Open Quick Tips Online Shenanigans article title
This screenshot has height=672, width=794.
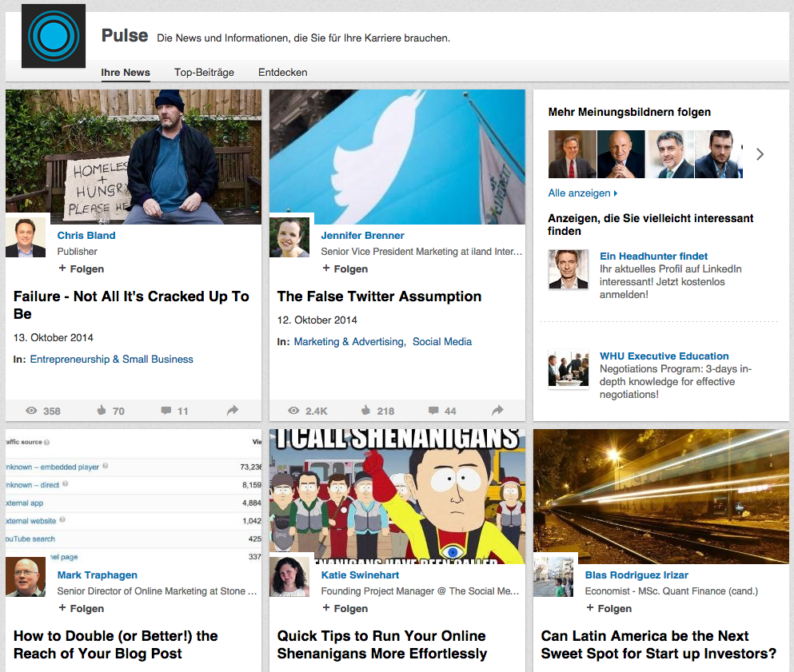(382, 644)
